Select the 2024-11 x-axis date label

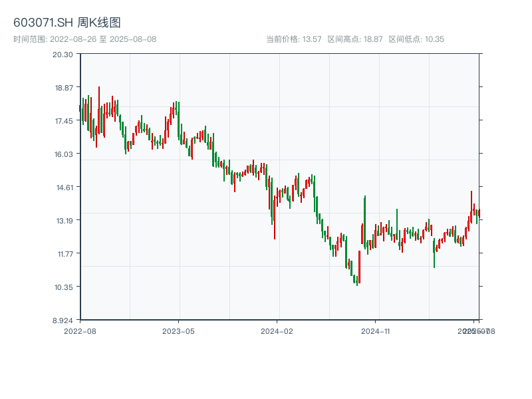376,331
